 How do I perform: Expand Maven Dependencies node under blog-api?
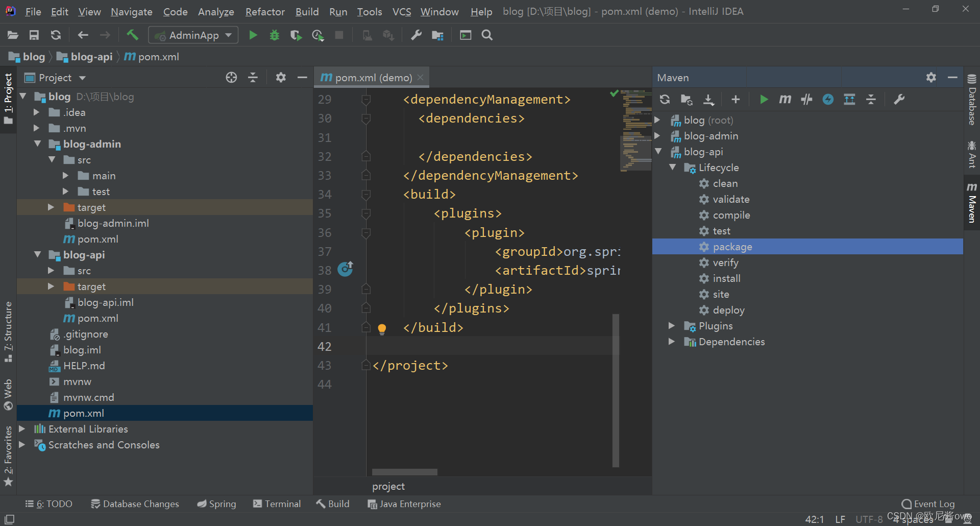tap(672, 342)
